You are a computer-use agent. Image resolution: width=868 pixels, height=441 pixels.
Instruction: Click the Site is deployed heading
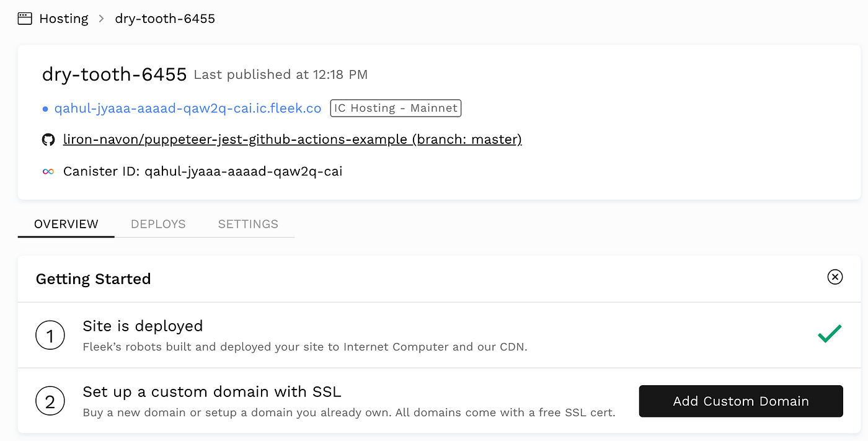[143, 326]
